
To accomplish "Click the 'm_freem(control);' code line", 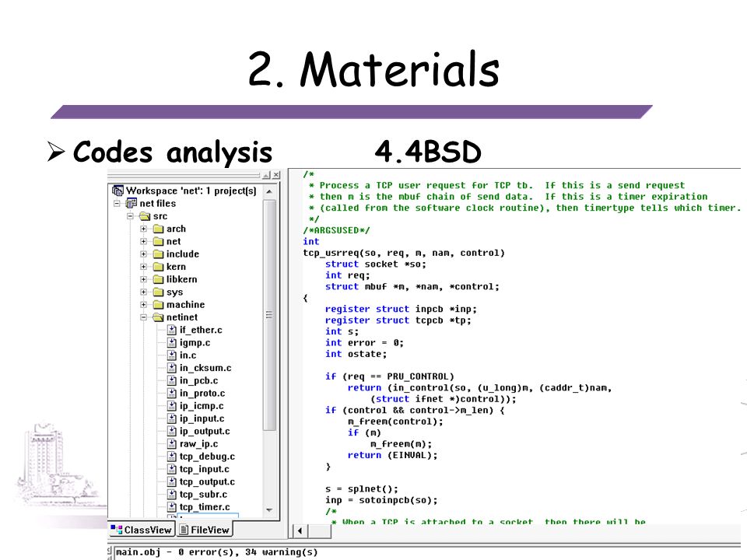I will click(395, 422).
